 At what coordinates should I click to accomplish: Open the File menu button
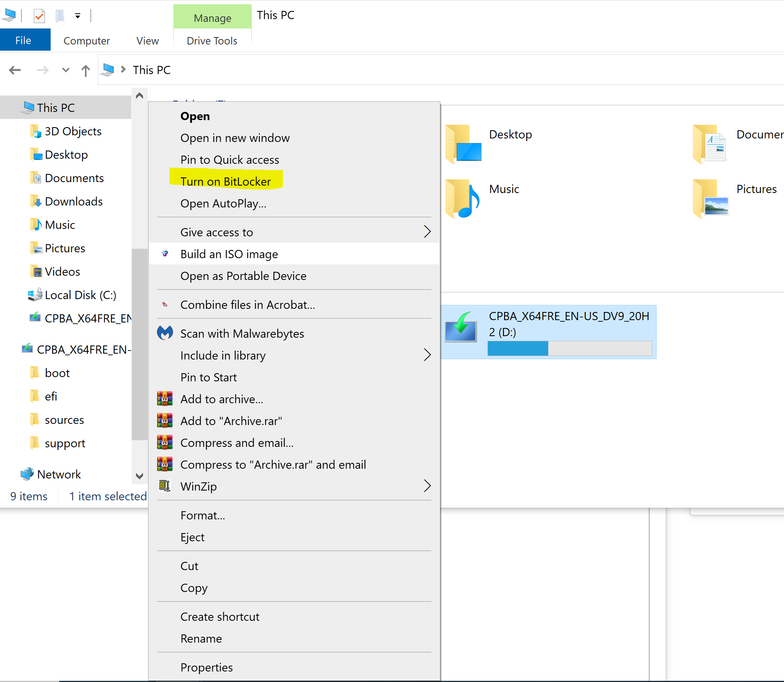point(23,41)
